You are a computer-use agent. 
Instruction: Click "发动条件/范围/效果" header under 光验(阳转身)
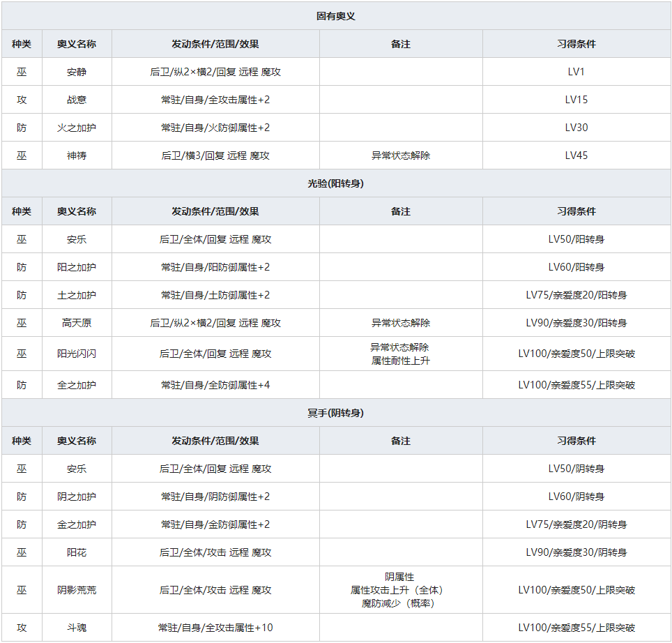tap(215, 211)
